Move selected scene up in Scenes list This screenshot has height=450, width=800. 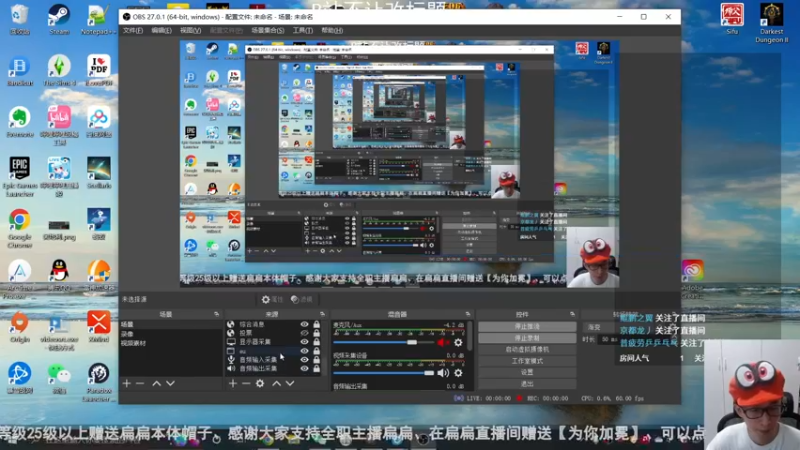157,383
